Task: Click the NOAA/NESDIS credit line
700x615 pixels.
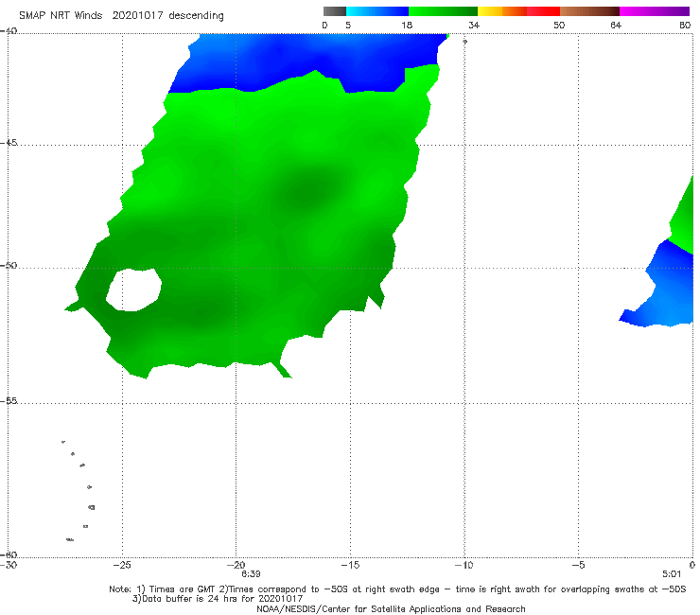Action: pos(391,608)
